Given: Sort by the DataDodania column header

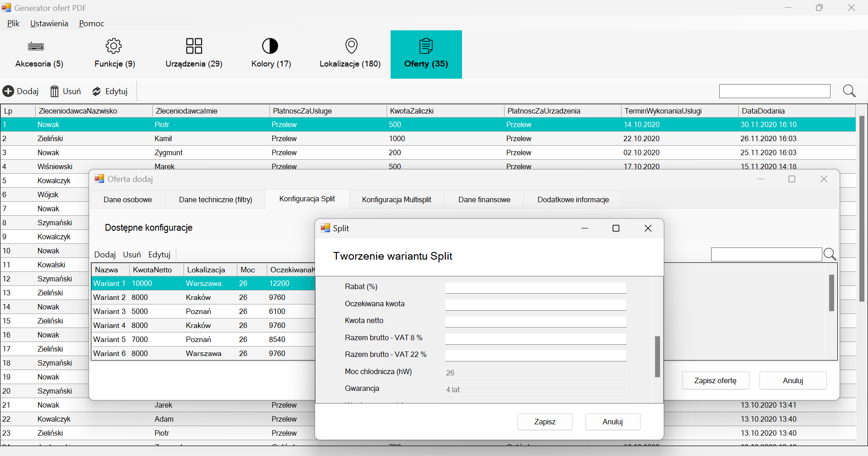Looking at the screenshot, I should [797, 111].
